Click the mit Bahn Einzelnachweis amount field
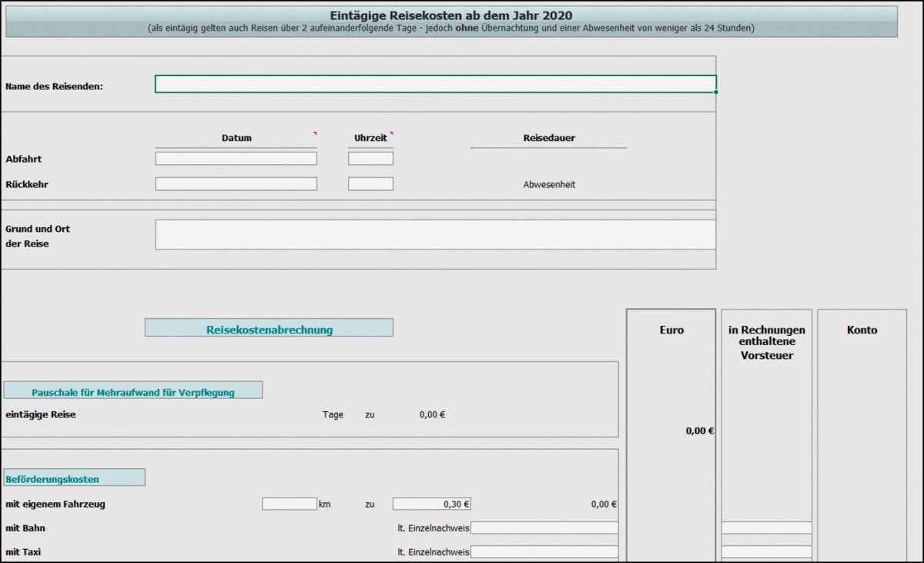 [x=544, y=528]
